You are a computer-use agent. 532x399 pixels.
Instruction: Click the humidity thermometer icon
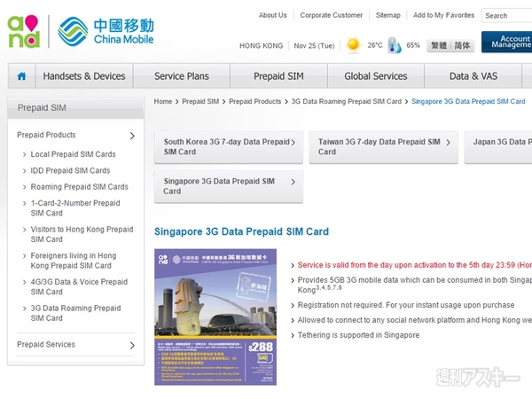pos(395,45)
